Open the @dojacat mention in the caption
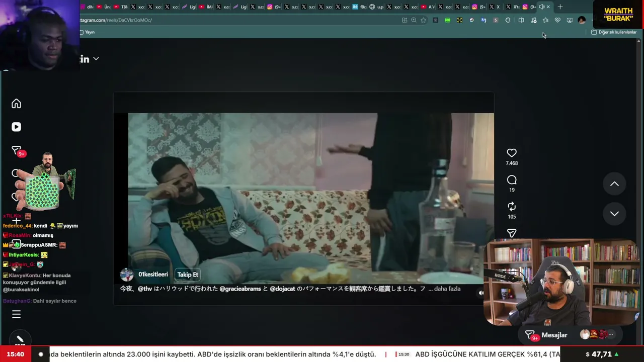 click(282, 289)
